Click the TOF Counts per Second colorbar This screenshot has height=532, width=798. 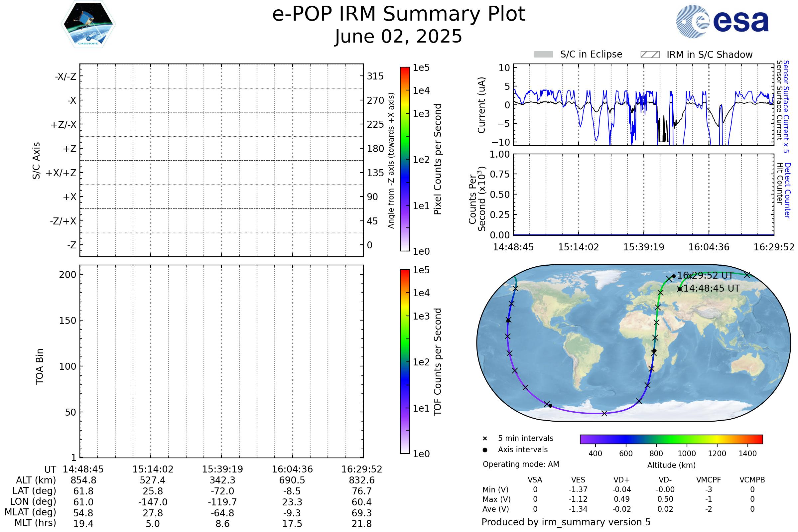click(x=405, y=361)
